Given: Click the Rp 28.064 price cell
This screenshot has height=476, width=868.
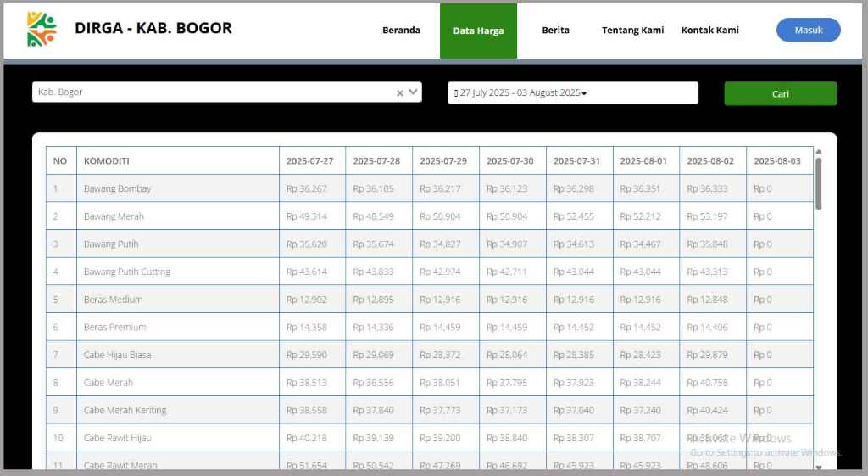Looking at the screenshot, I should (x=513, y=355).
